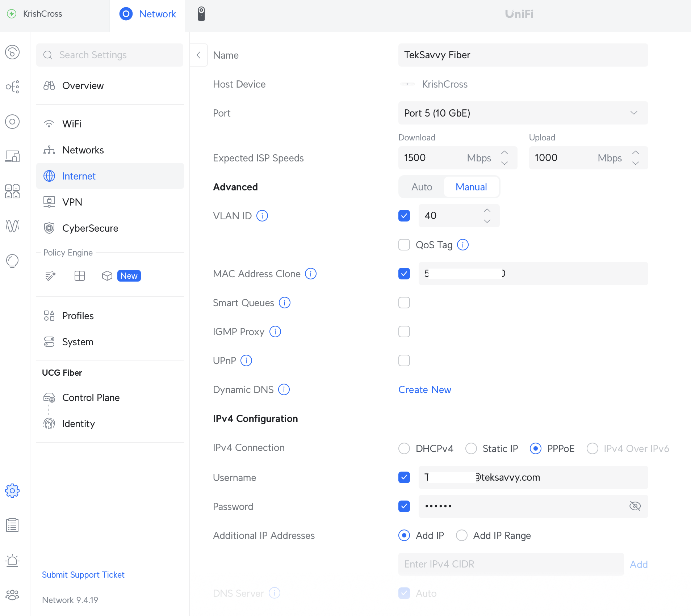Click the VLAN ID info icon

click(x=262, y=216)
